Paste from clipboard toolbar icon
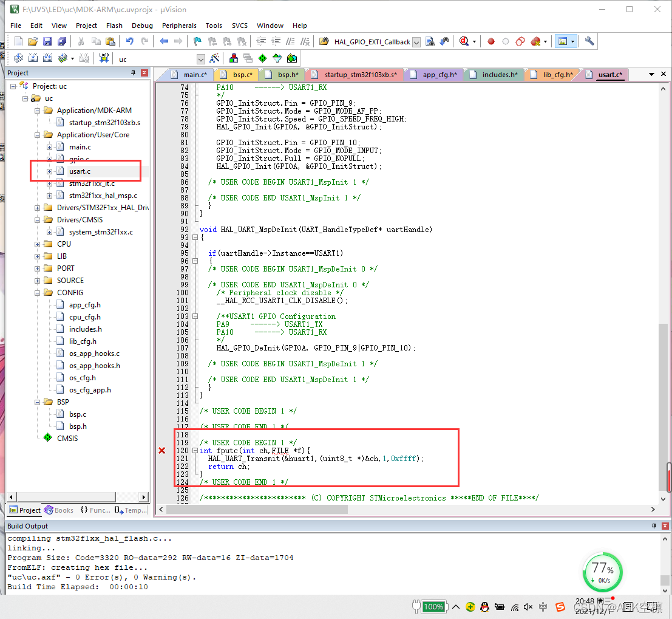This screenshot has width=672, height=619. 110,41
